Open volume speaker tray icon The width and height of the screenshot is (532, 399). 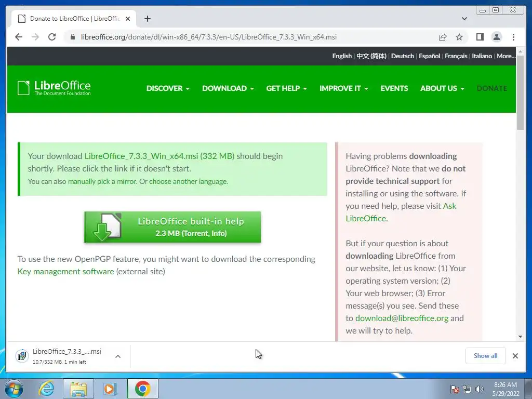479,389
